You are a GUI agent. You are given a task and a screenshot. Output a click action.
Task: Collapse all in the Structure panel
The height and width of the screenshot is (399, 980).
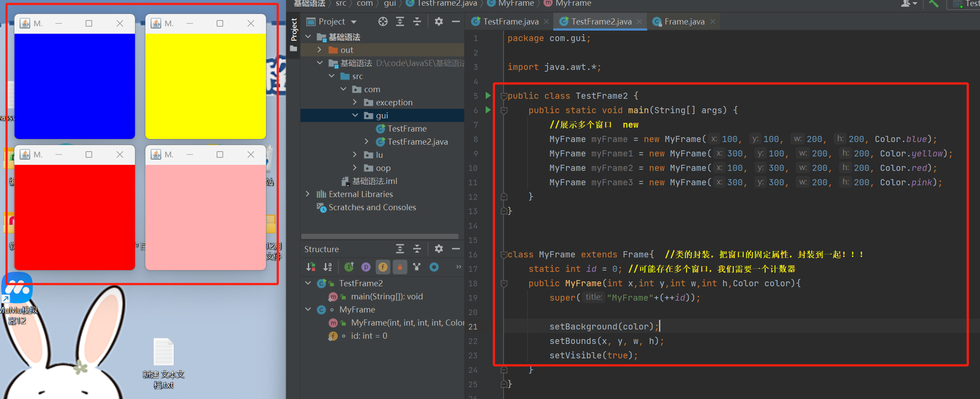(x=417, y=249)
